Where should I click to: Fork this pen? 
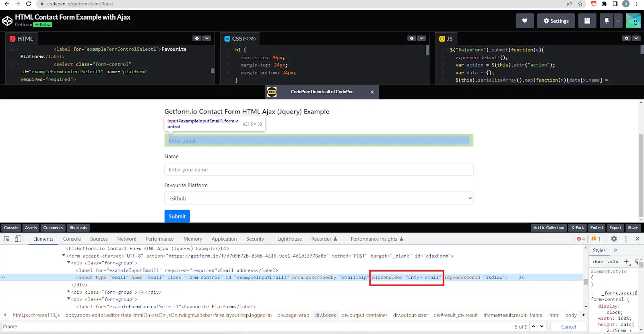pos(577,228)
